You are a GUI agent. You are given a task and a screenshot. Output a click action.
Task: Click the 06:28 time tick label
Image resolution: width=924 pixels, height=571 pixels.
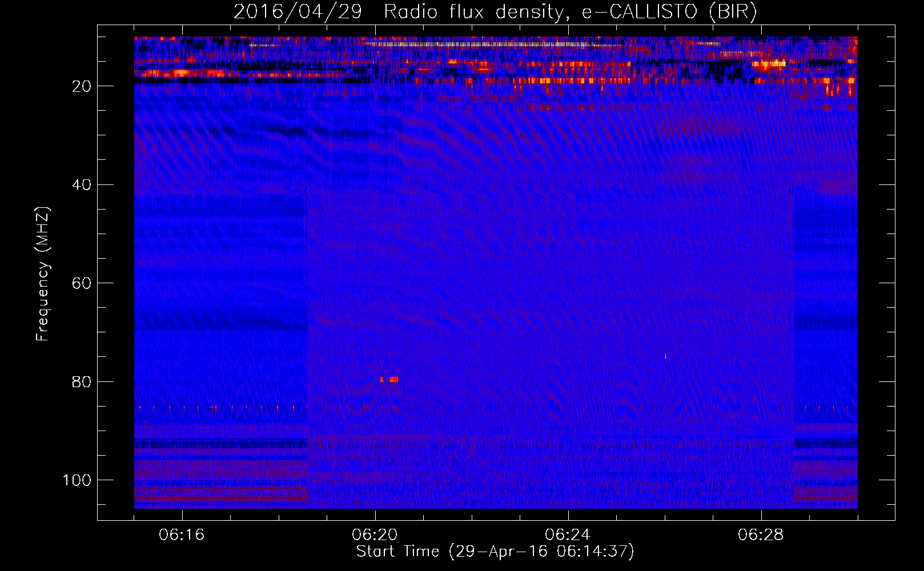(761, 535)
